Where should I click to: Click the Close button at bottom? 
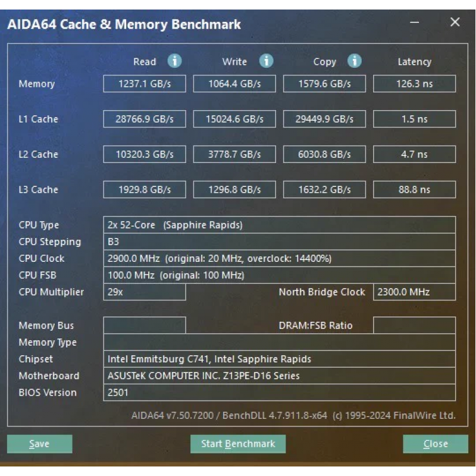pos(436,444)
